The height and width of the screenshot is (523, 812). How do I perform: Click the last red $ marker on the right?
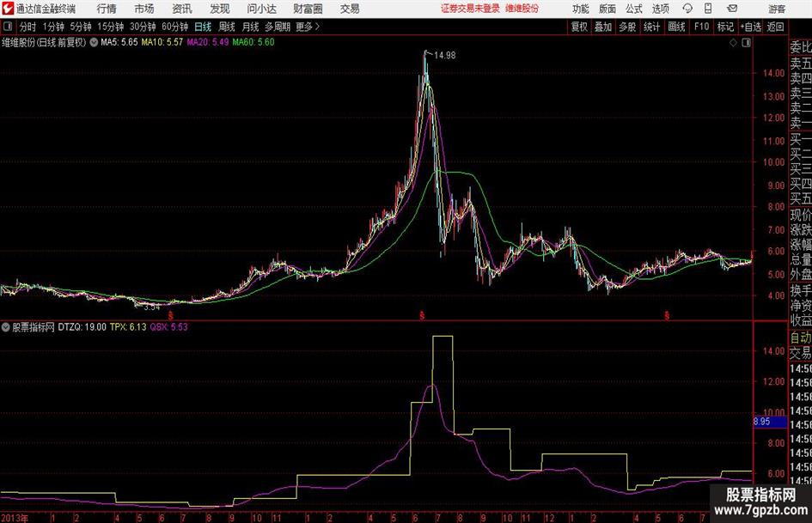tap(667, 315)
